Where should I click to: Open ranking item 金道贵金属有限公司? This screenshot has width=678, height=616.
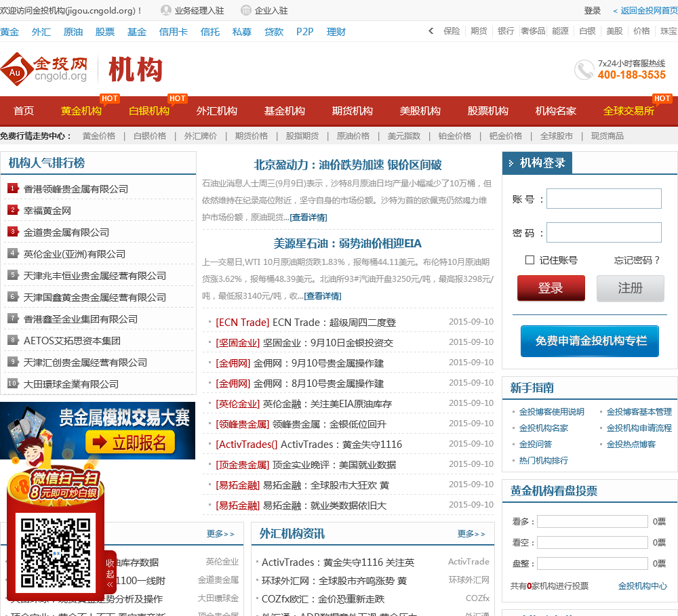tap(66, 232)
